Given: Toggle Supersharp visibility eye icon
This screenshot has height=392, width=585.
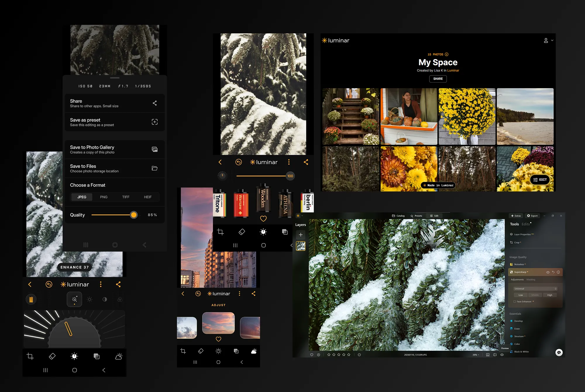Looking at the screenshot, I should pos(548,272).
